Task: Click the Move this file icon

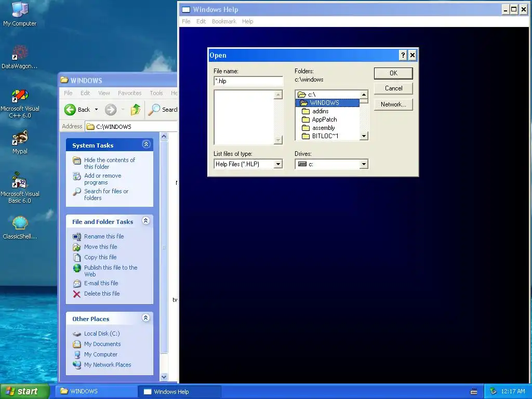Action: tap(77, 247)
